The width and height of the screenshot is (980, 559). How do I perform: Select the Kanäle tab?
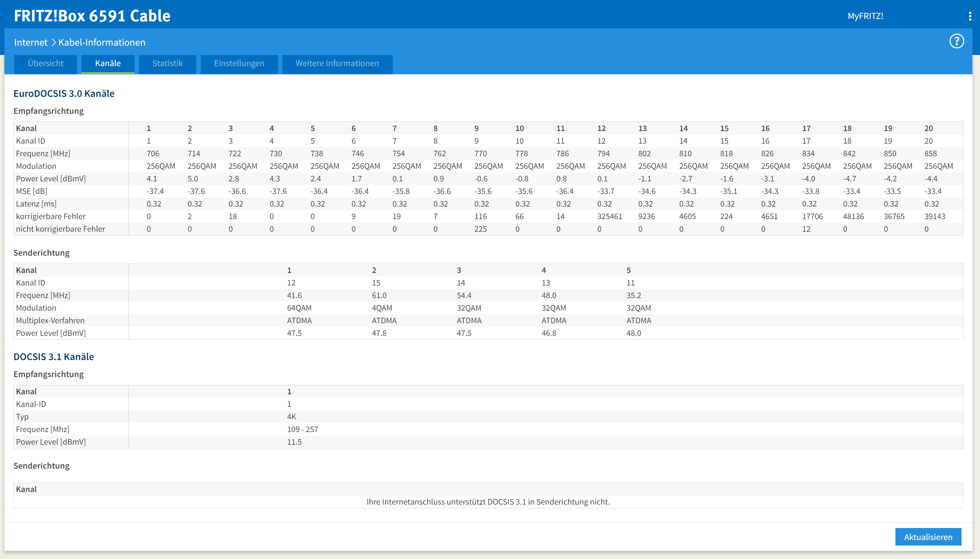108,63
